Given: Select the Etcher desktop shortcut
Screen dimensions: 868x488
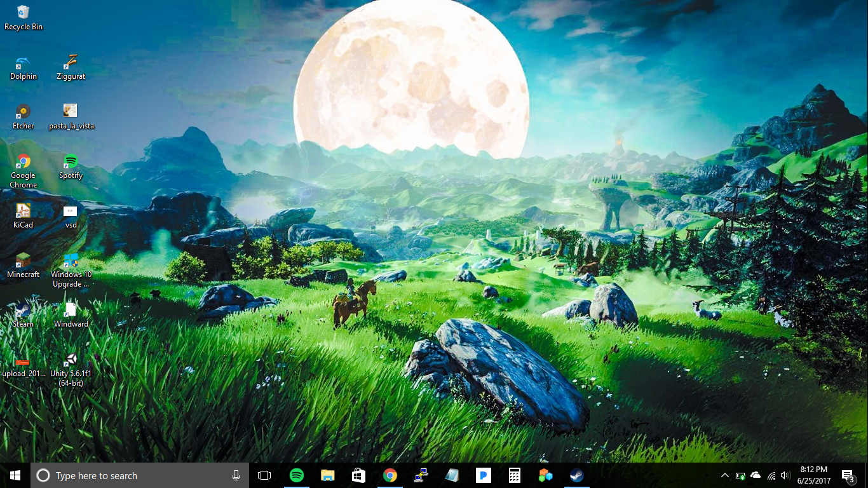Looking at the screenshot, I should [x=24, y=118].
